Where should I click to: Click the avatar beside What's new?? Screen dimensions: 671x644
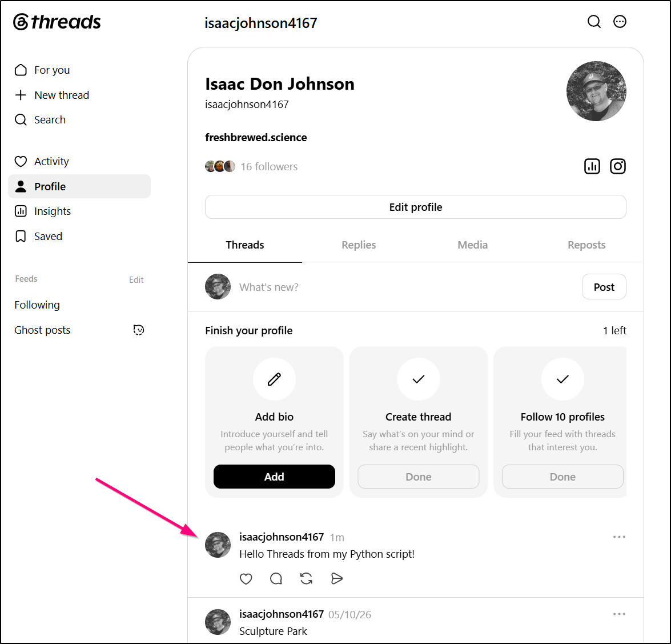(x=218, y=287)
